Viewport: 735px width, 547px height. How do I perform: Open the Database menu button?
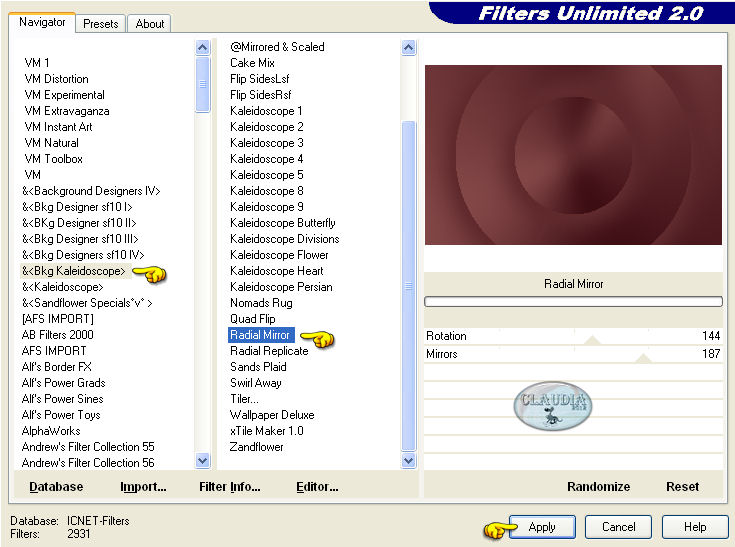click(56, 487)
